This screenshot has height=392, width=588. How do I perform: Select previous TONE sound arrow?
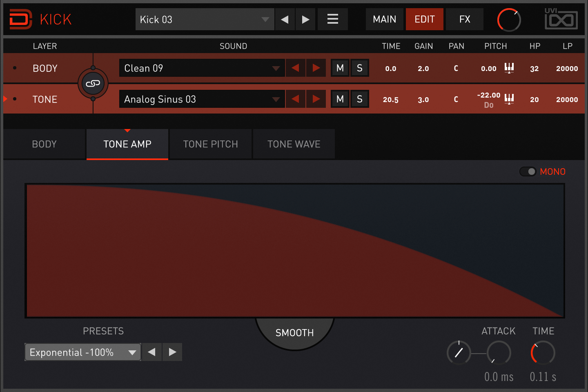pyautogui.click(x=295, y=99)
